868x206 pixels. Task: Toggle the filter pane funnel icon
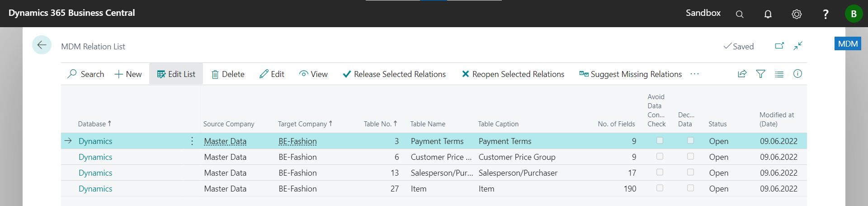761,74
